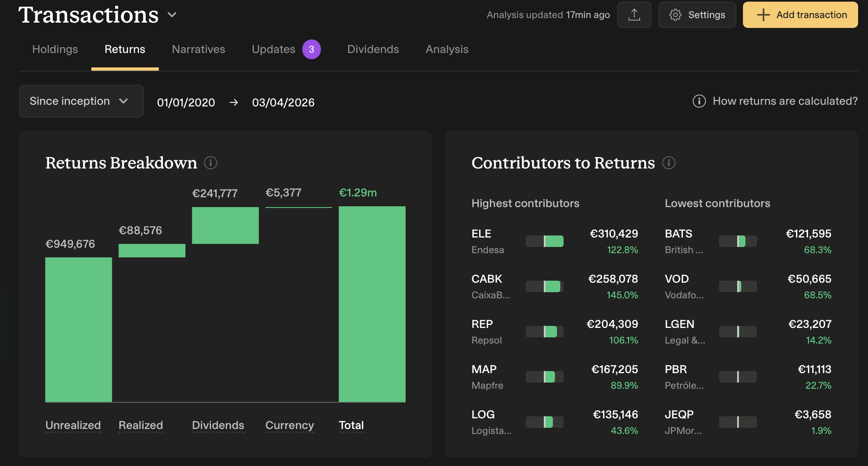The height and width of the screenshot is (466, 868).
Task: Click the gear icon in Settings button
Action: (x=675, y=15)
